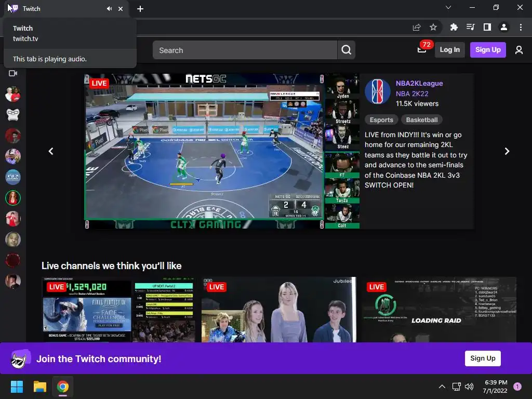Open the system volume icon
The height and width of the screenshot is (399, 532).
point(469,387)
